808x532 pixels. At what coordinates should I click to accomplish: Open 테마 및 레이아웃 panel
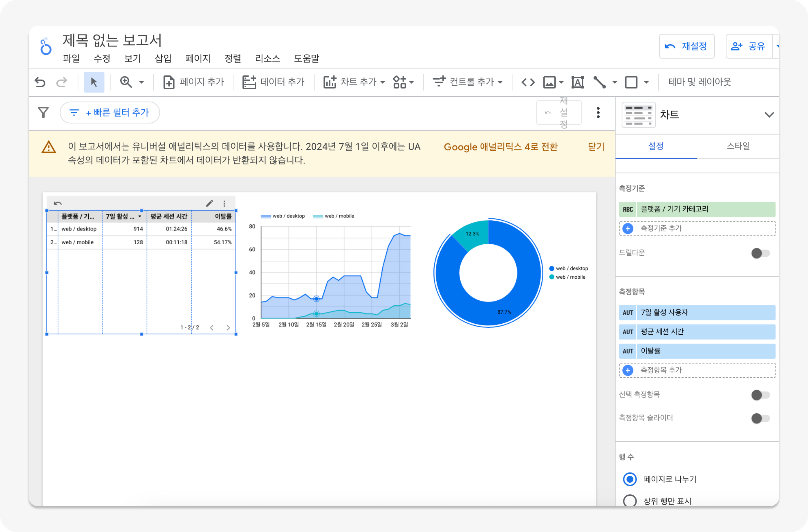(x=699, y=82)
